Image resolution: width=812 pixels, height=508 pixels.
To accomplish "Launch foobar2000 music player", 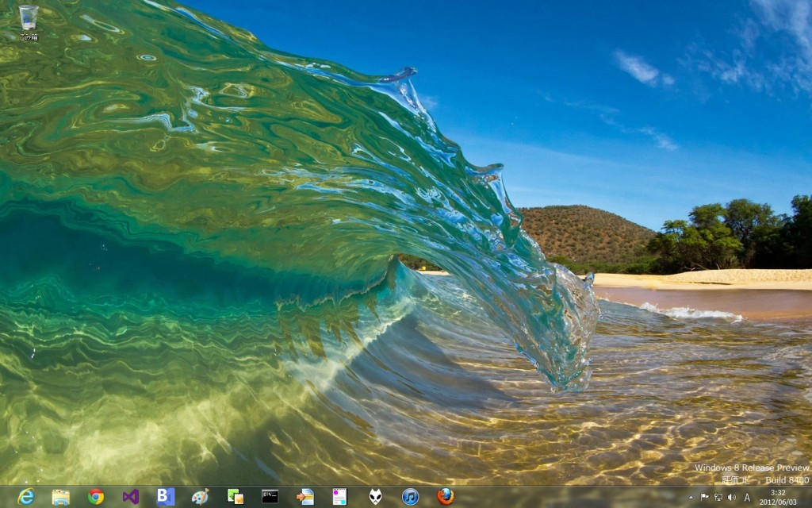I will coord(375,497).
